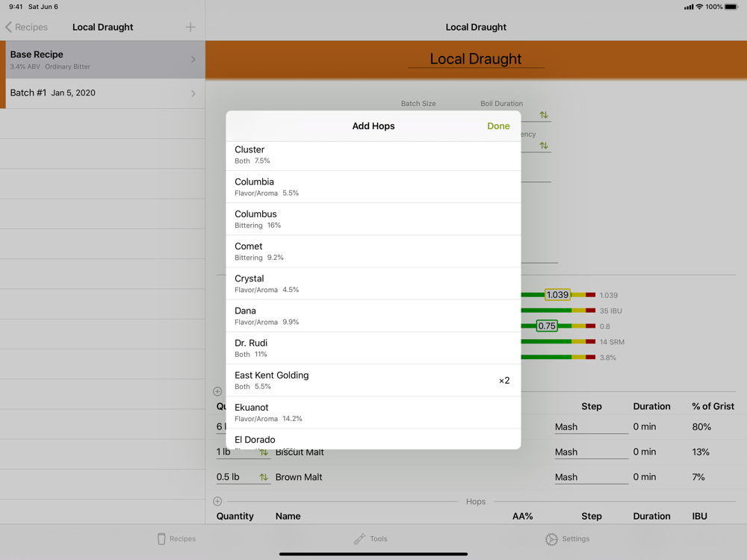The width and height of the screenshot is (747, 560).
Task: Swap units for 1 lb Biscuit Malt
Action: [264, 452]
